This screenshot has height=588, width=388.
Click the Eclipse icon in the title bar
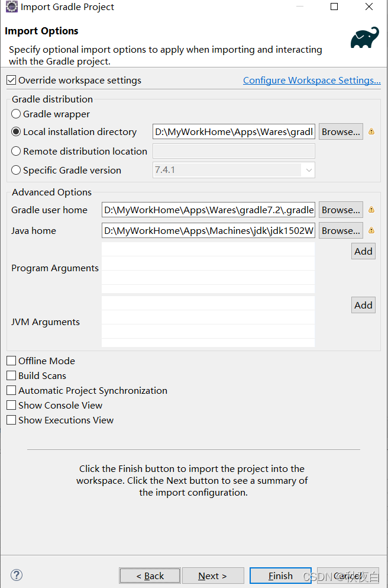tap(11, 7)
